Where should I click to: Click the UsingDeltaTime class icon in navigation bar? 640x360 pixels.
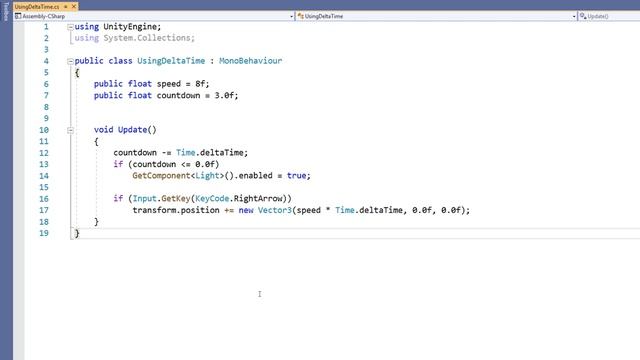click(301, 16)
